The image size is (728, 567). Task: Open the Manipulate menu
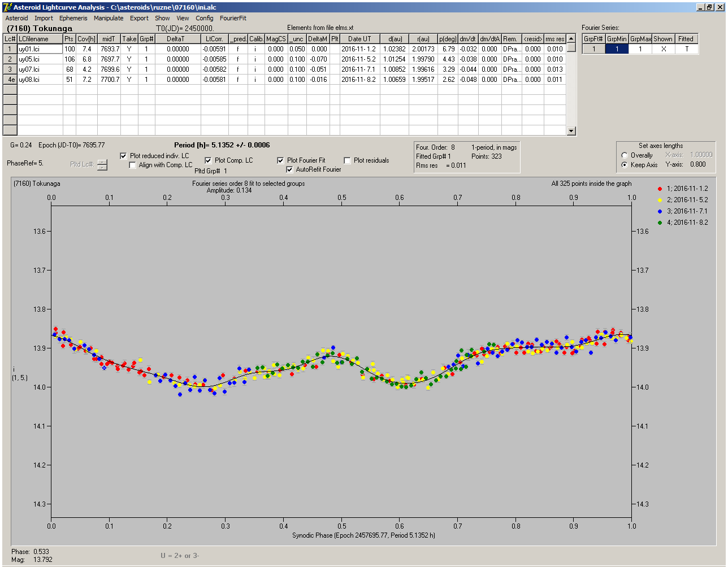point(109,18)
